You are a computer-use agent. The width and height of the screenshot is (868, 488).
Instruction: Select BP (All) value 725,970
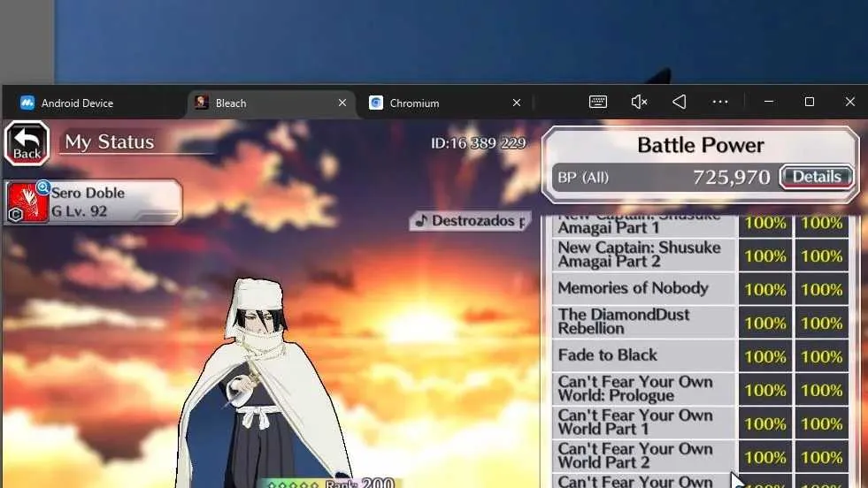[x=731, y=178]
